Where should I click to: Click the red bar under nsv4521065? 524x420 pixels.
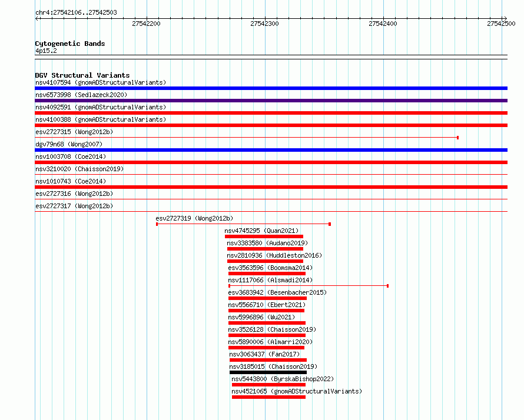coord(268,397)
